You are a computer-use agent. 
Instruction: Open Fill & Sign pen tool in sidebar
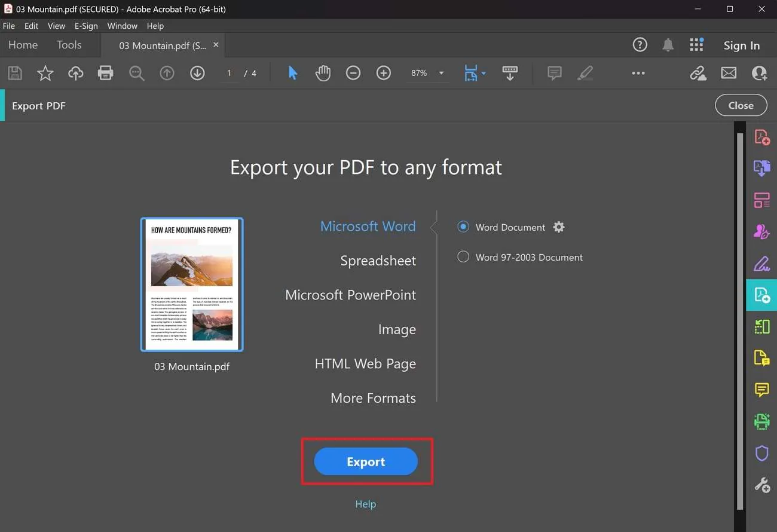coord(761,263)
